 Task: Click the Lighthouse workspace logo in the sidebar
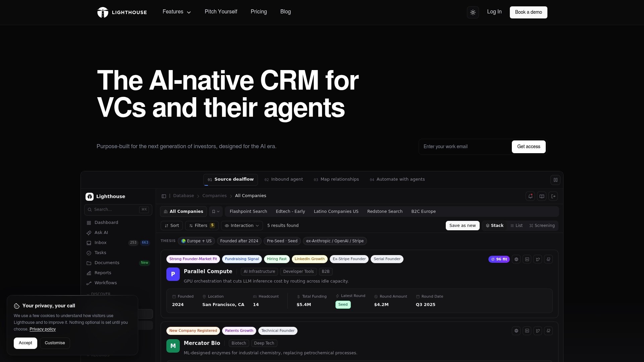click(x=90, y=197)
